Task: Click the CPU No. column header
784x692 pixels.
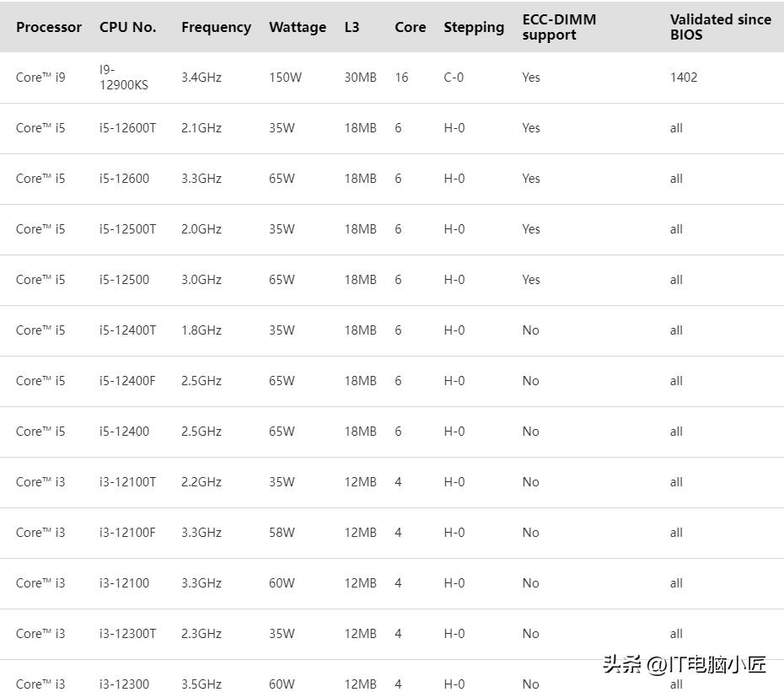Action: [x=127, y=27]
